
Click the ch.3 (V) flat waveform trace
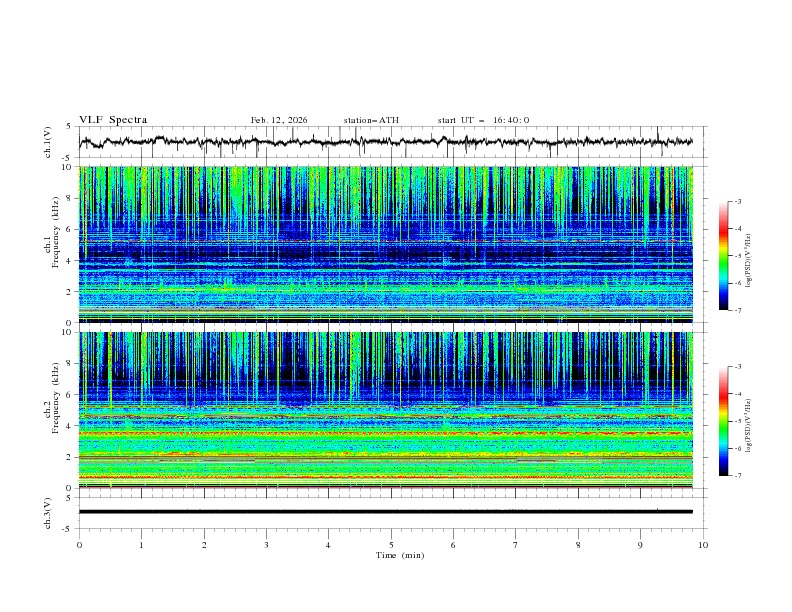pyautogui.click(x=390, y=511)
